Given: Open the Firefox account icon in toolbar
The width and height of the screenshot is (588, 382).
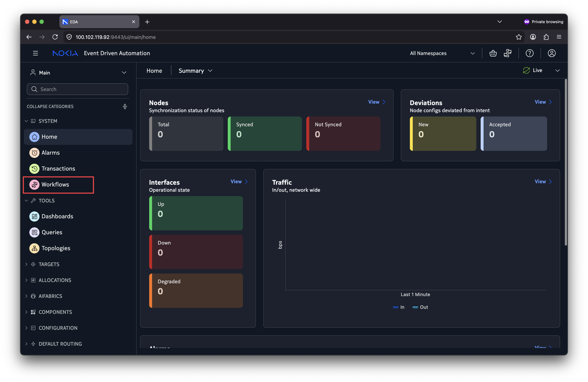Looking at the screenshot, I should (x=533, y=37).
